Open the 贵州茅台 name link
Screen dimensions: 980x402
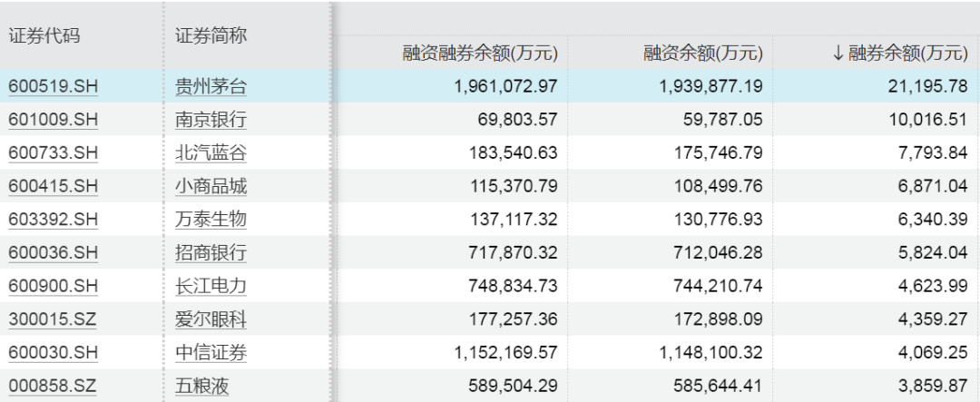pos(211,87)
